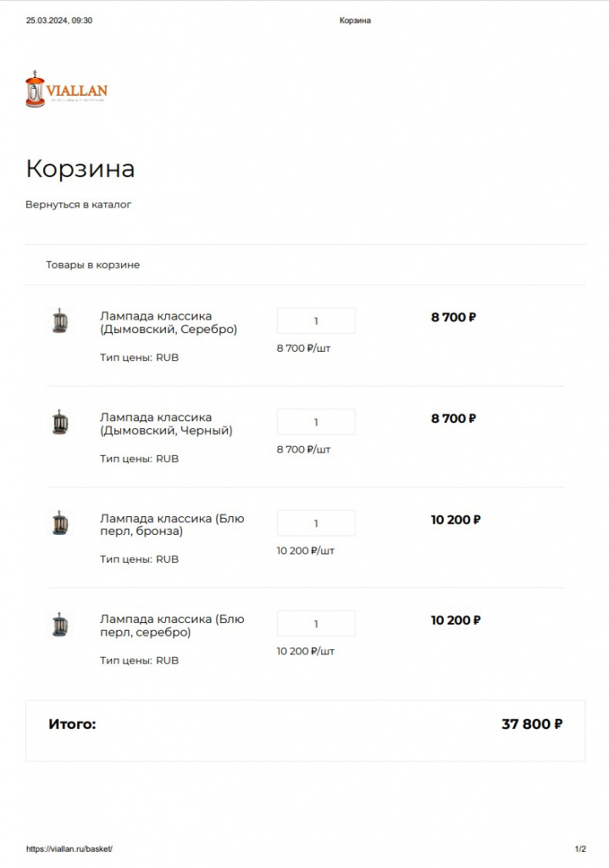
Task: Open the Вернуться в каталог link
Action: [79, 203]
